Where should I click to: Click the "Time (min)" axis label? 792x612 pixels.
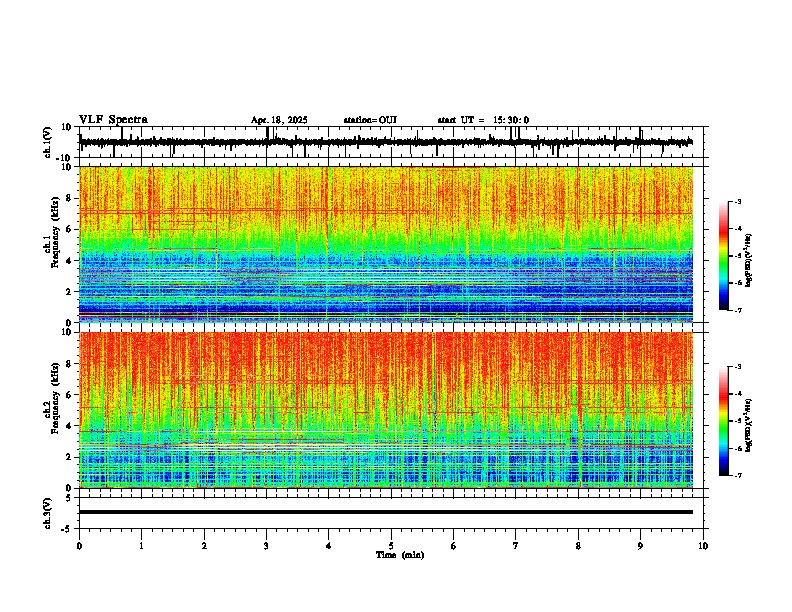(400, 555)
